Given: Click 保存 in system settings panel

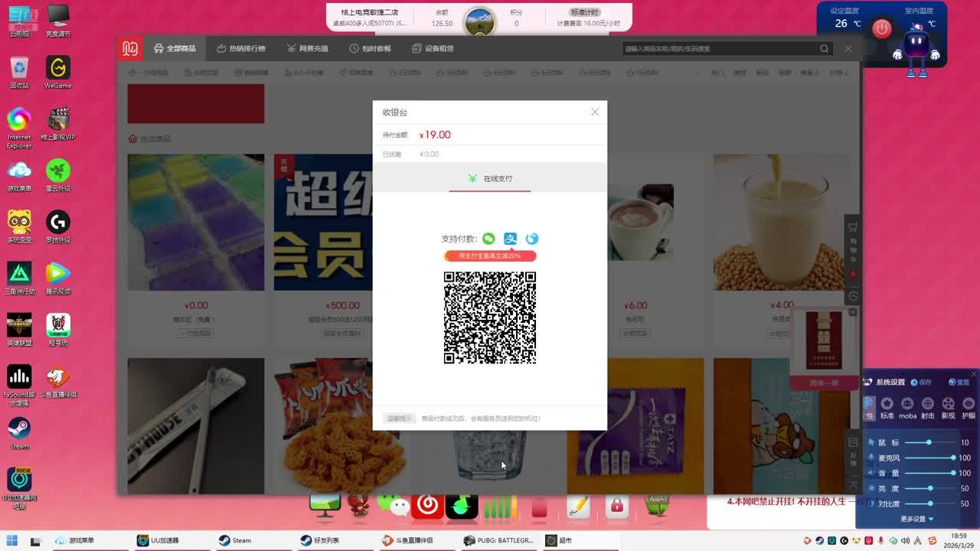Looking at the screenshot, I should click(x=920, y=382).
